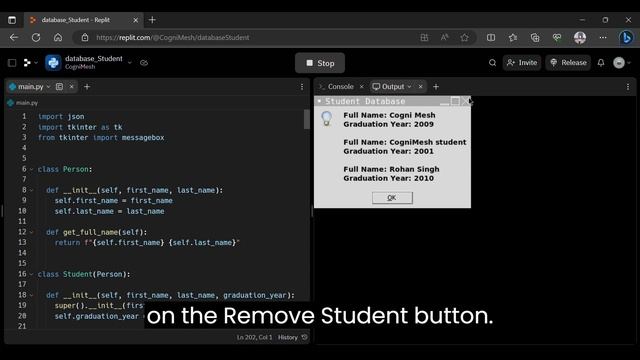Click the editor vertical scrollbar thumb

(x=307, y=119)
